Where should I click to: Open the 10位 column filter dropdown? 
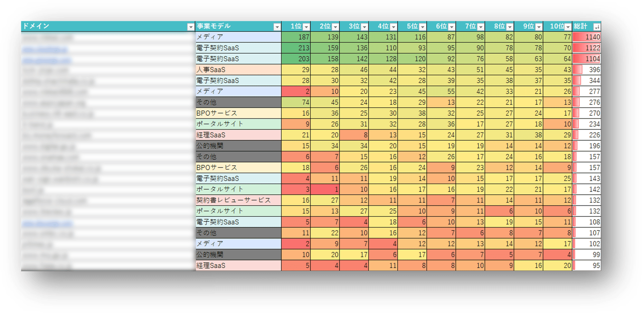tap(568, 27)
